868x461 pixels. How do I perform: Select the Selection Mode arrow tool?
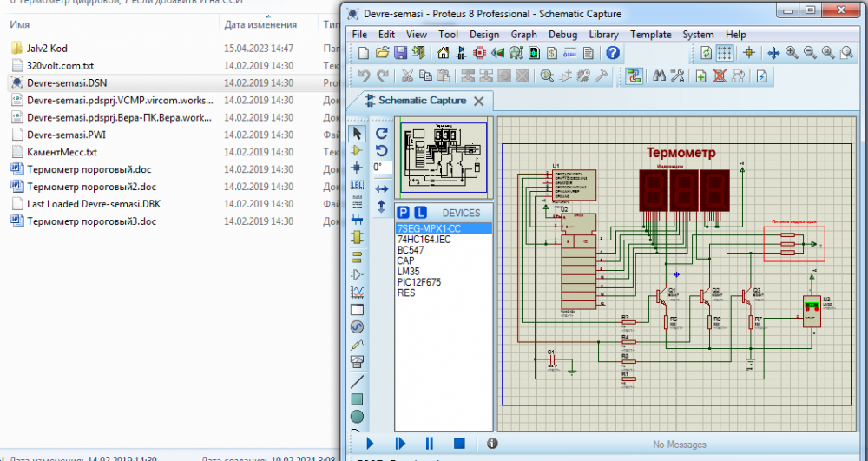click(357, 133)
